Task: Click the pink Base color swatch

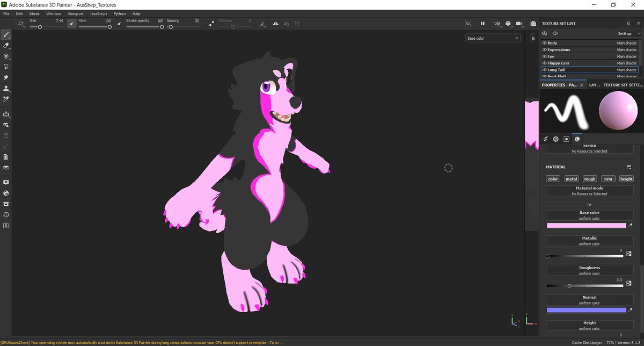Action: pos(586,226)
